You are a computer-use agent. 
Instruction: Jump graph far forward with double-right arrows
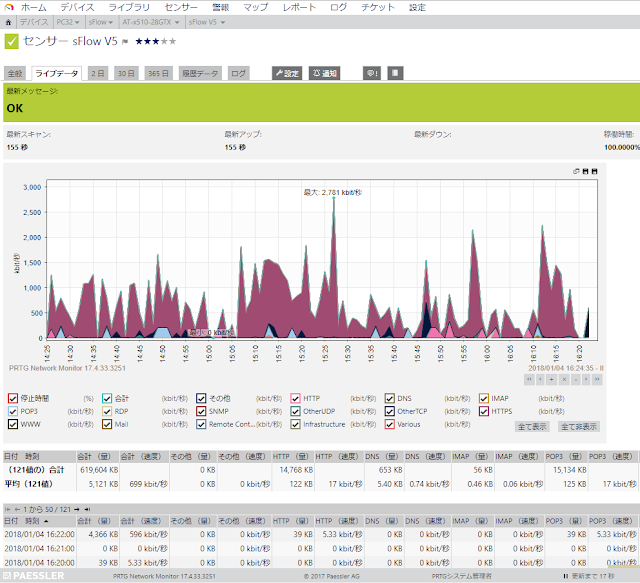597,380
